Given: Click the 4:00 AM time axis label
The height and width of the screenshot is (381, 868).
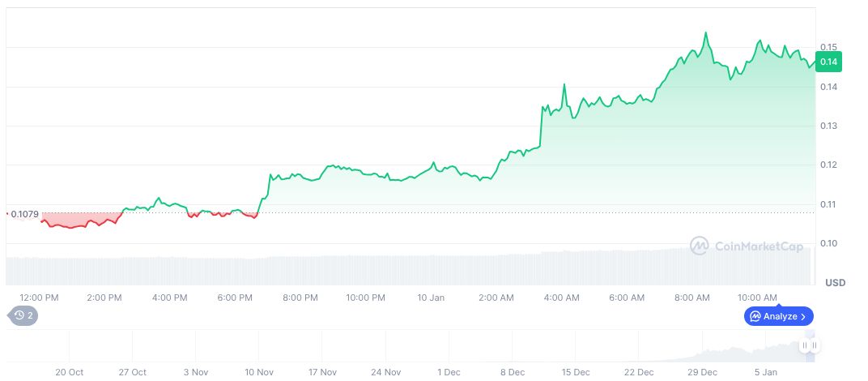Looking at the screenshot, I should 561,298.
